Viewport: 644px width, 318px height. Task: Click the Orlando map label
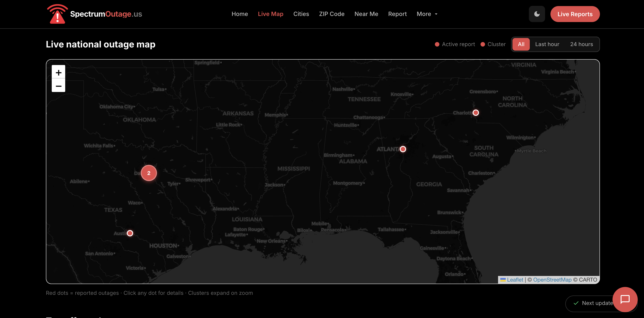pyautogui.click(x=454, y=274)
